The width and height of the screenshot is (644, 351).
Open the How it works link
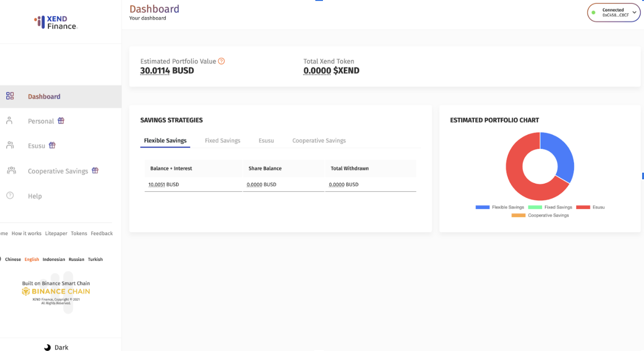coord(27,234)
